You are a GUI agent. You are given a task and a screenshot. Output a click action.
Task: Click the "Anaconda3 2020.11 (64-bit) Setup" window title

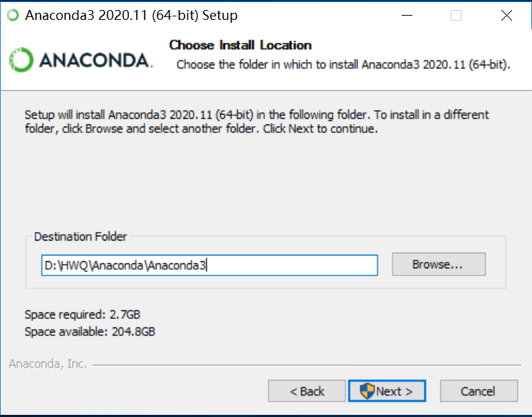[131, 15]
